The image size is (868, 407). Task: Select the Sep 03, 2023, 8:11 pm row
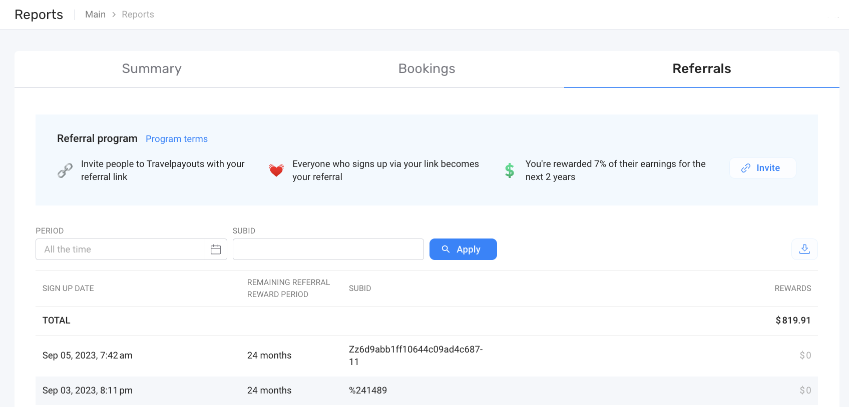pyautogui.click(x=426, y=390)
